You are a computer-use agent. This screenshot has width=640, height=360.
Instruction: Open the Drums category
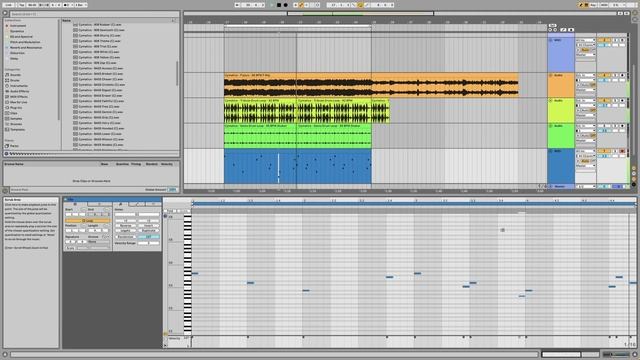point(15,80)
